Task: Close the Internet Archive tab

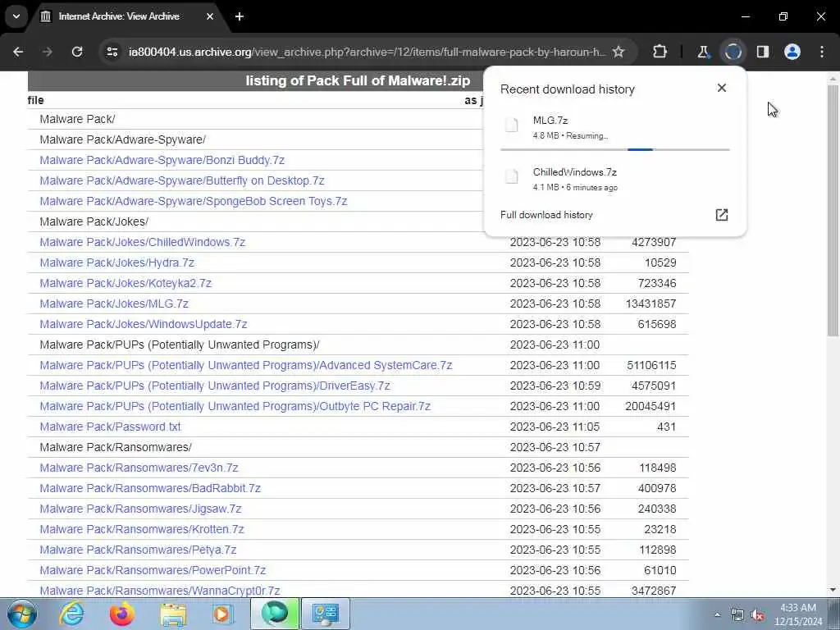Action: pos(210,16)
